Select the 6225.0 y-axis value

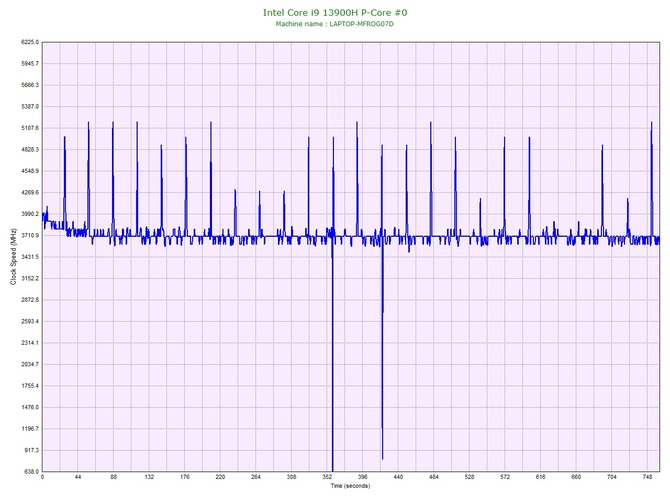[30, 42]
